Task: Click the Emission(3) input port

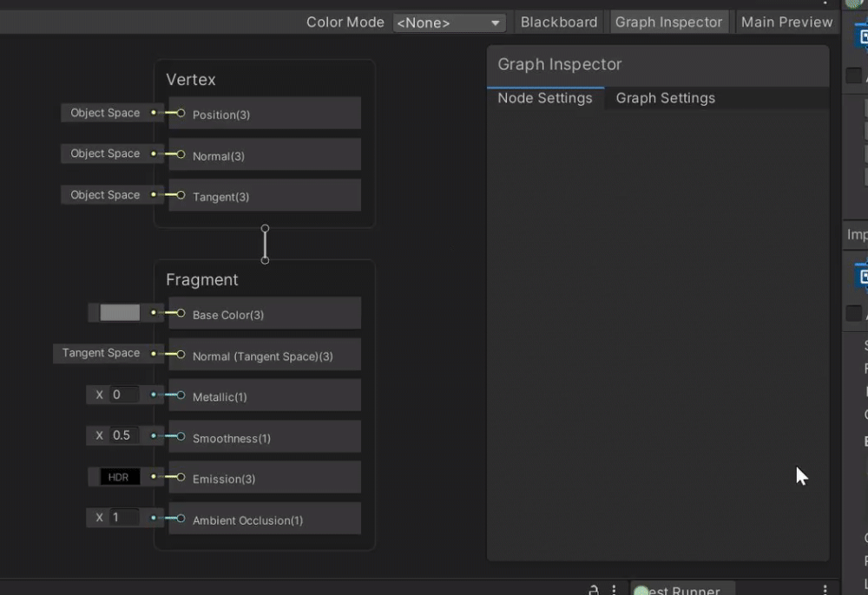Action: [x=181, y=478]
